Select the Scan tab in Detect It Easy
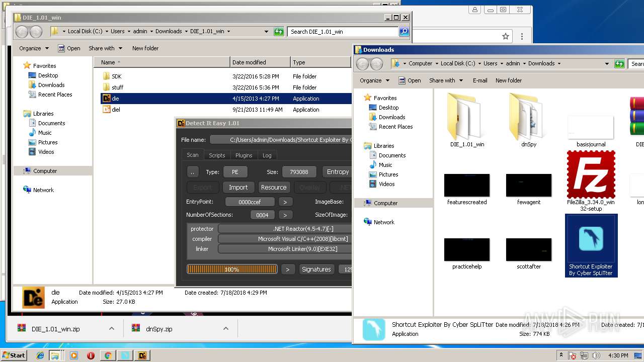 pyautogui.click(x=193, y=155)
